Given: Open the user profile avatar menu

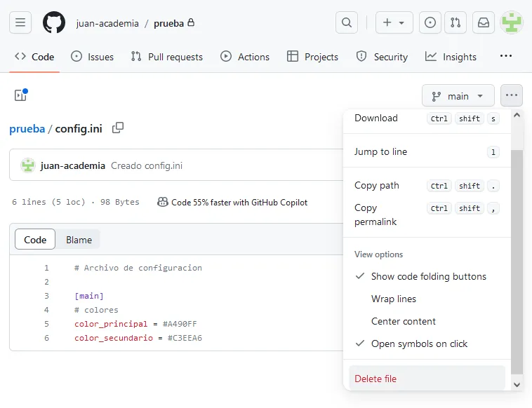Looking at the screenshot, I should 511,22.
